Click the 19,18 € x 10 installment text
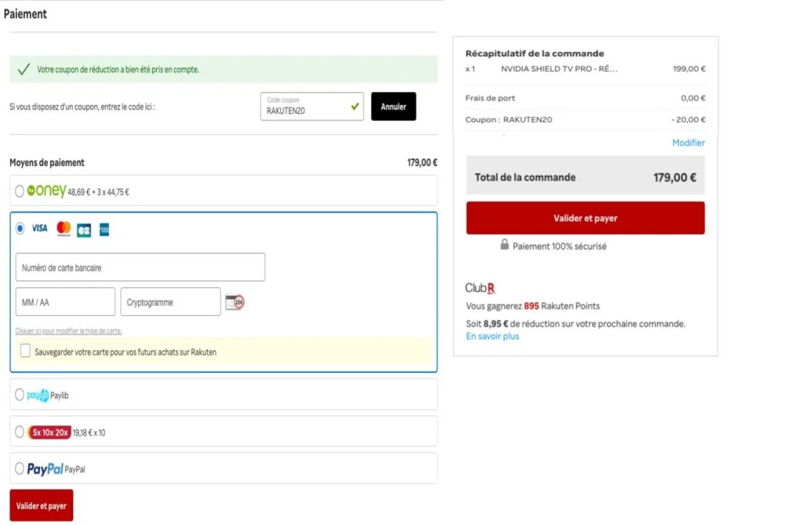812x526 pixels. pyautogui.click(x=89, y=433)
